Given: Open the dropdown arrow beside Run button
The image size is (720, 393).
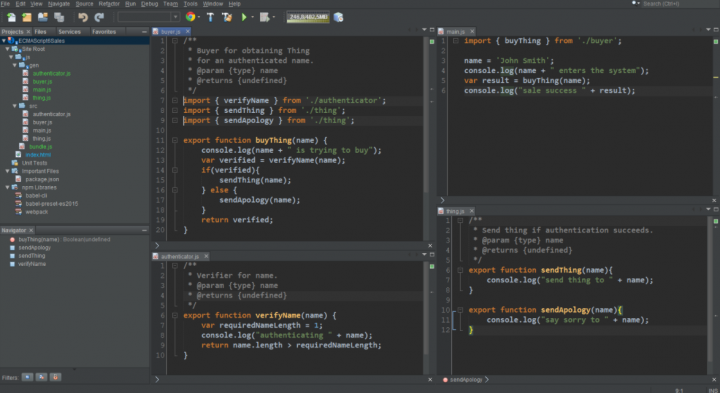Looking at the screenshot, I should click(252, 17).
